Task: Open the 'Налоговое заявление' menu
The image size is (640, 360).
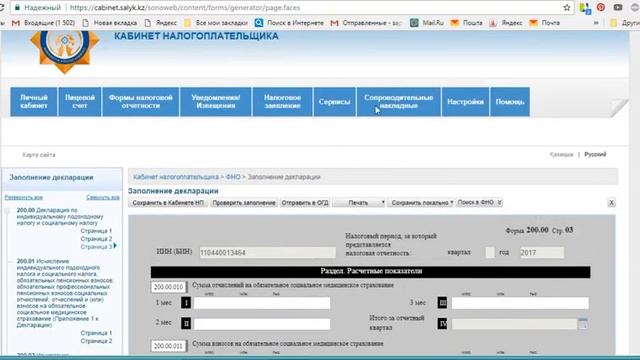Action: (x=282, y=102)
